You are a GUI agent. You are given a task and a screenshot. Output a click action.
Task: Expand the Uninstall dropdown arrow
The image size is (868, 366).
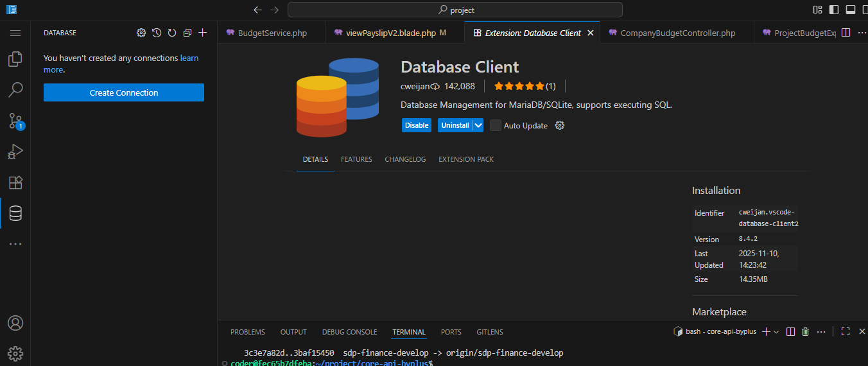tap(478, 125)
